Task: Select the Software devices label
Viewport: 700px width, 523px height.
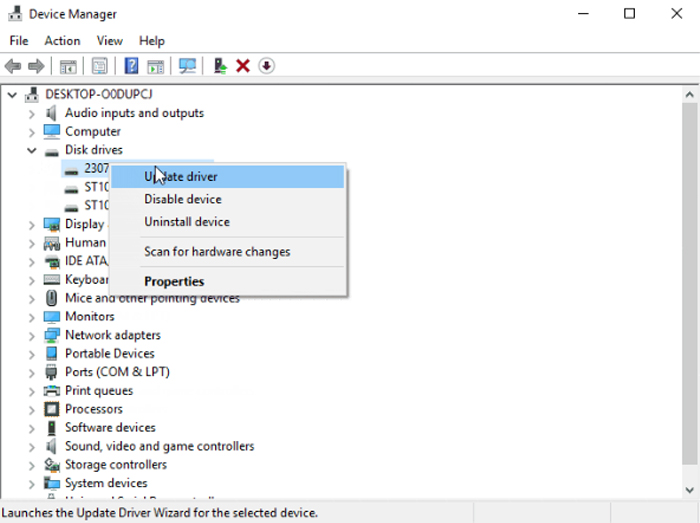Action: pyautogui.click(x=110, y=428)
